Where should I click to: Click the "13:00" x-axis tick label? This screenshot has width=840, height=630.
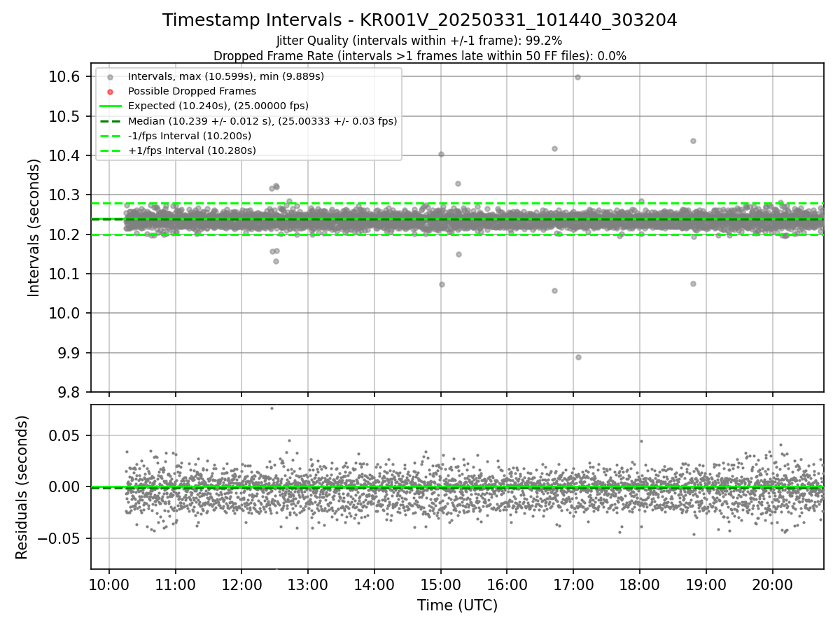coord(308,584)
